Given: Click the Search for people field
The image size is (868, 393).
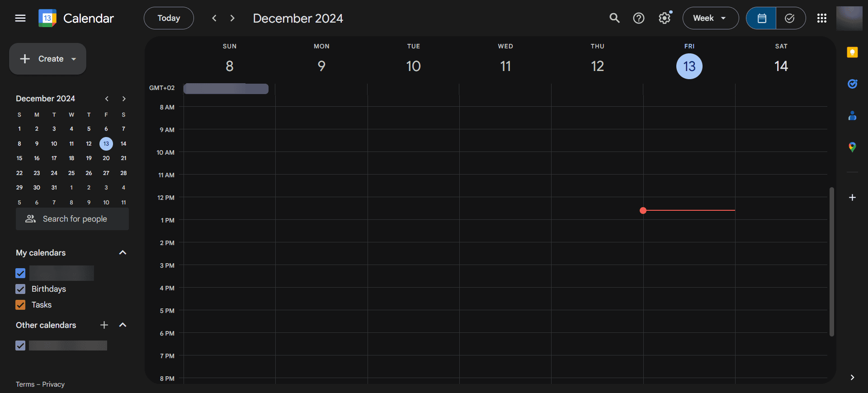Looking at the screenshot, I should click(x=72, y=219).
